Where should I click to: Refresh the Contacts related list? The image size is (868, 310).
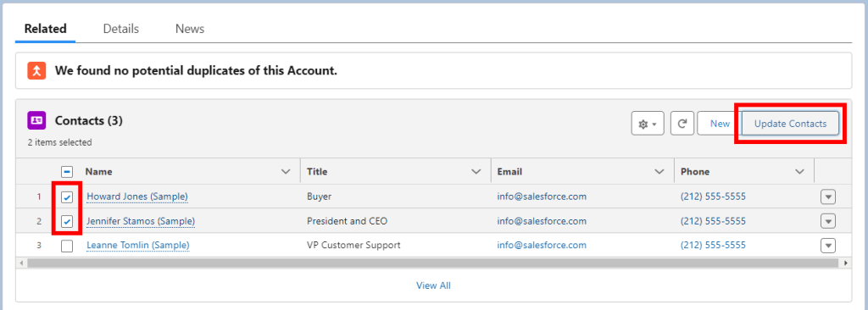682,124
